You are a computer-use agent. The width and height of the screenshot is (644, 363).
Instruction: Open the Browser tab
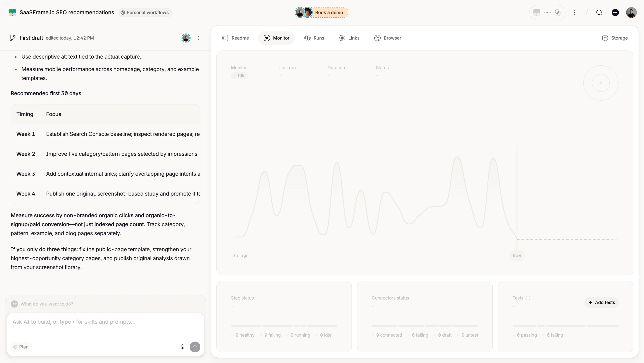tap(388, 38)
